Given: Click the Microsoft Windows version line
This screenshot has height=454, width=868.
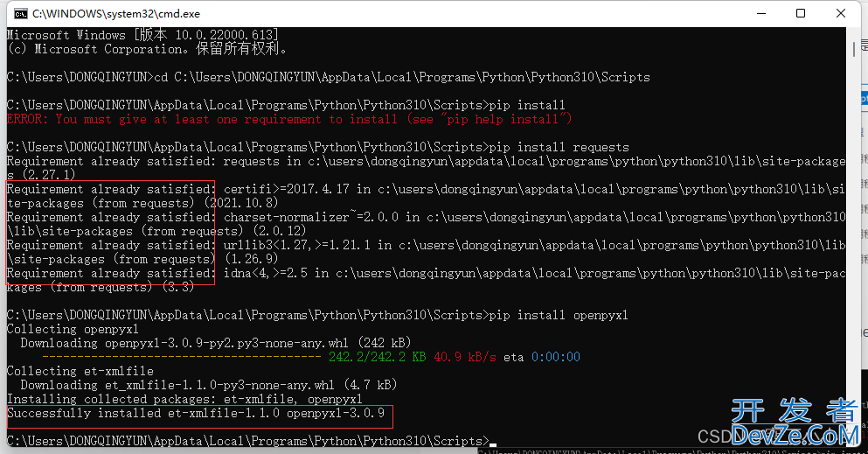Looking at the screenshot, I should 142,35.
